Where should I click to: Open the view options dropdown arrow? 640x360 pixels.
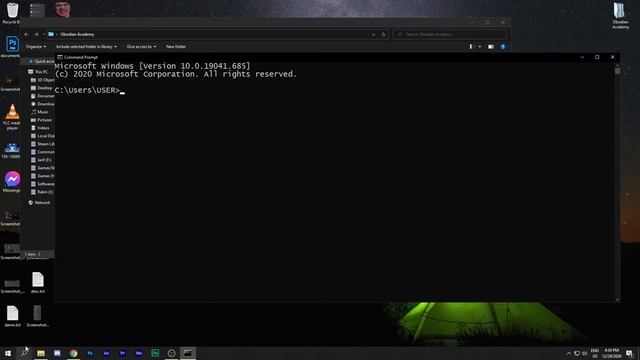pos(480,47)
